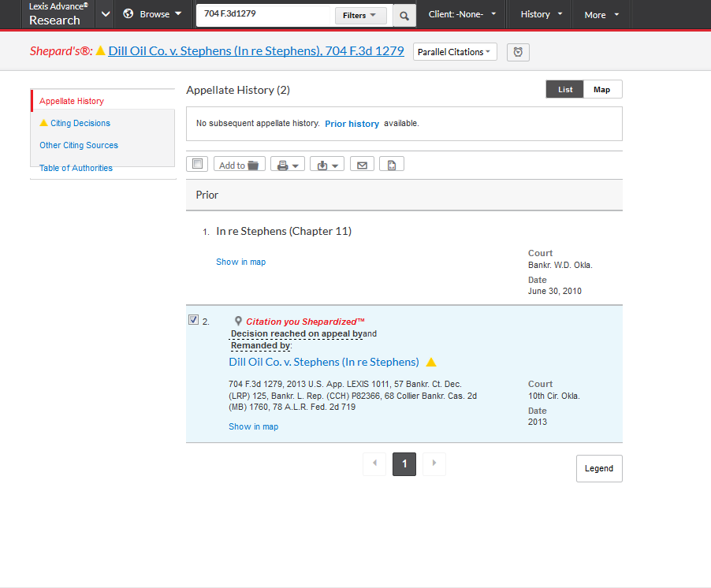Click next page arrow in pagination
Image resolution: width=711 pixels, height=588 pixels.
click(x=434, y=463)
